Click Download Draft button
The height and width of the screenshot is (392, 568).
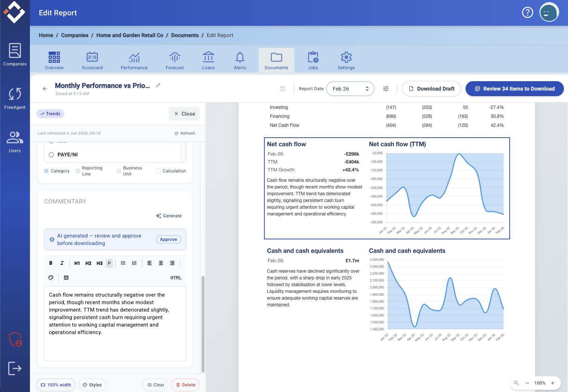coord(432,89)
